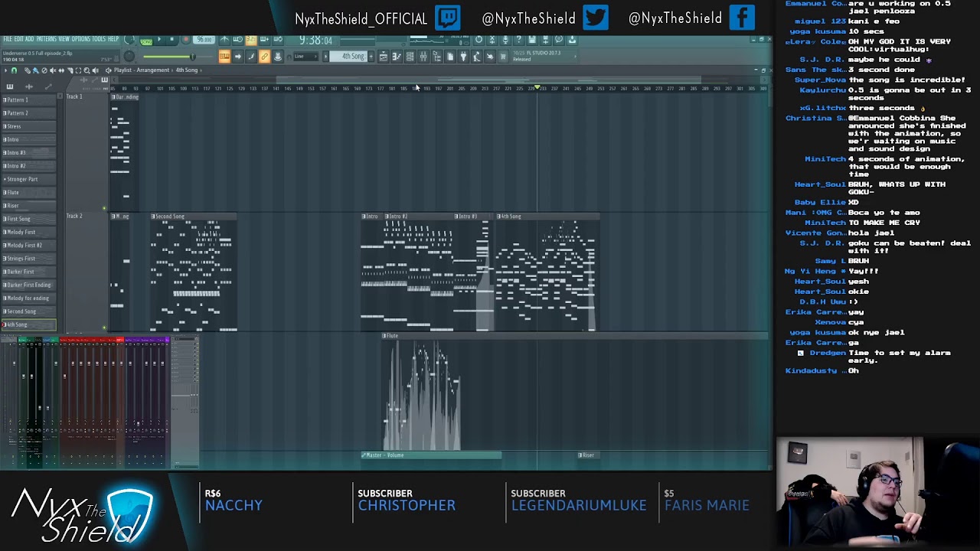Select the playlist Paint brush tool

36,70
